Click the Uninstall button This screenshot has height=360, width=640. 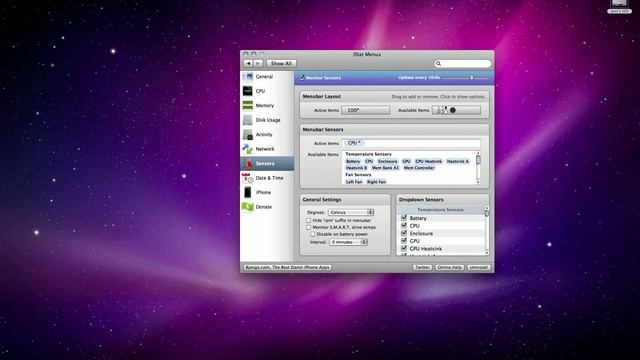pos(478,267)
